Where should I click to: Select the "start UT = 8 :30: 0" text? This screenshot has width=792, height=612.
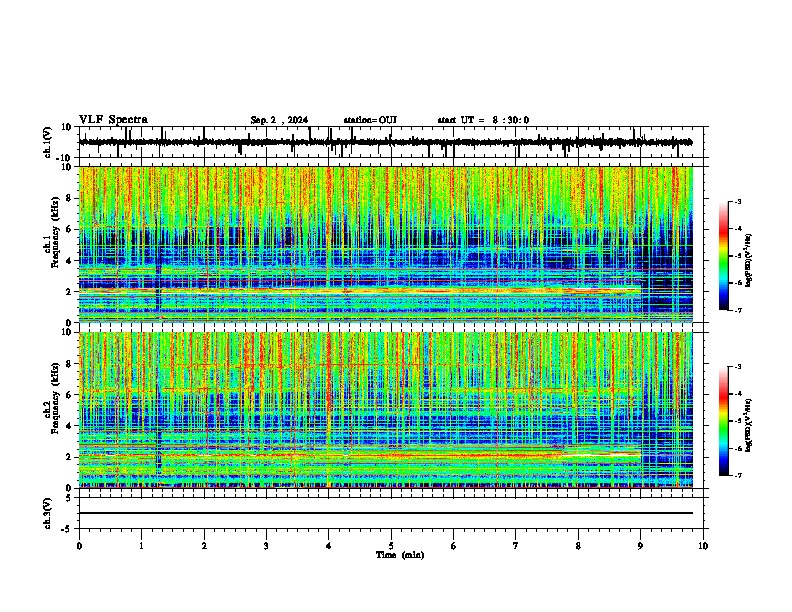point(483,120)
